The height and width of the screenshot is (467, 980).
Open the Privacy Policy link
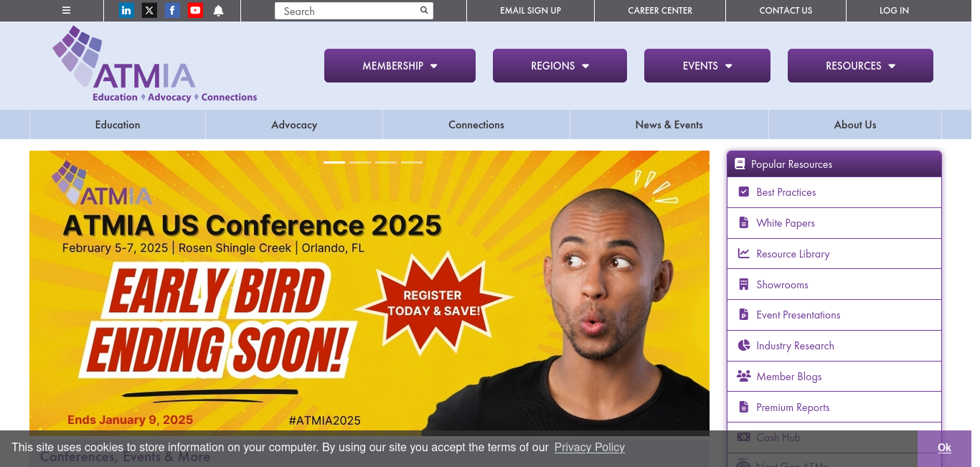pyautogui.click(x=590, y=447)
